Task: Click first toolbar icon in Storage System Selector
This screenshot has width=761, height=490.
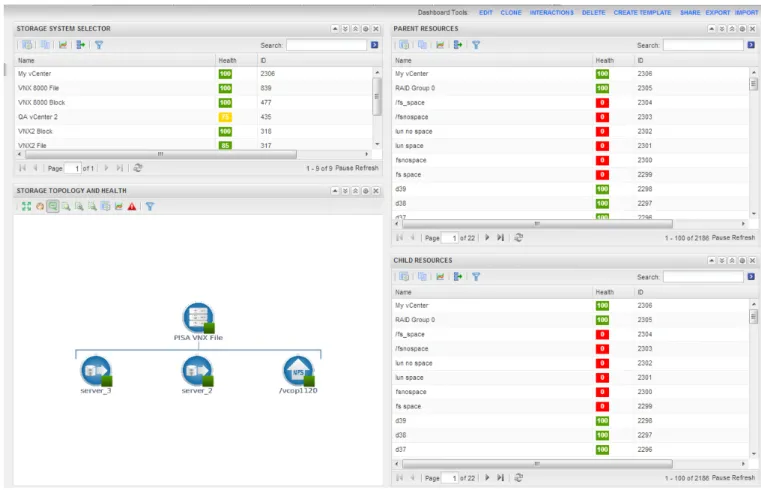Action: 27,45
